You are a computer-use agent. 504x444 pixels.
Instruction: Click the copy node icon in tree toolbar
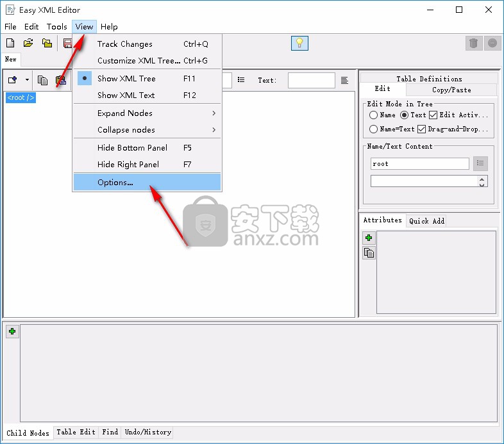click(42, 80)
